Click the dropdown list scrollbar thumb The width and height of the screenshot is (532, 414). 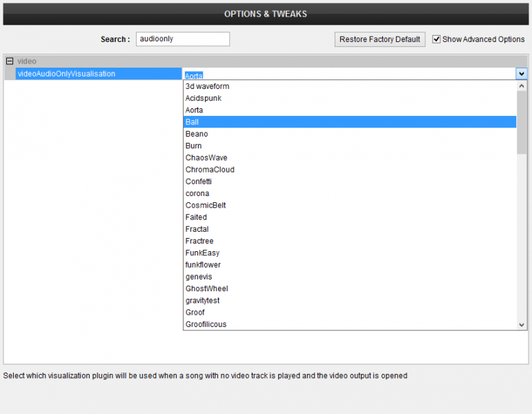(x=522, y=123)
